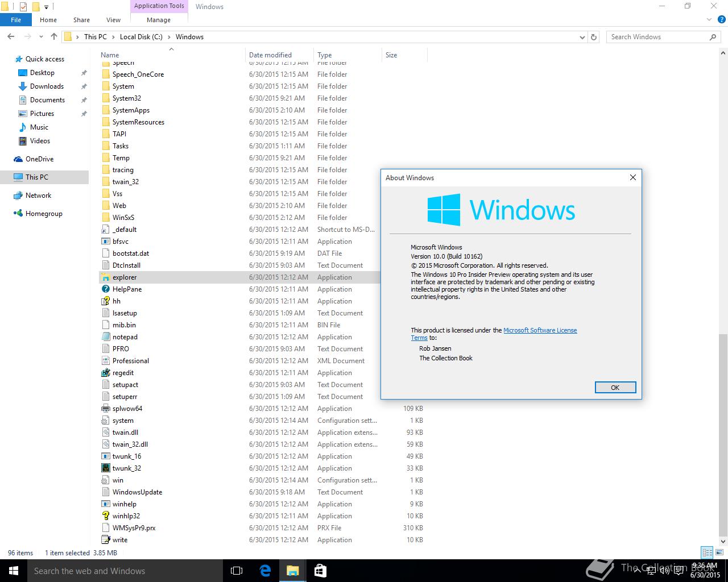The height and width of the screenshot is (582, 728).
Task: Switch to large icons view layout
Action: tap(719, 552)
